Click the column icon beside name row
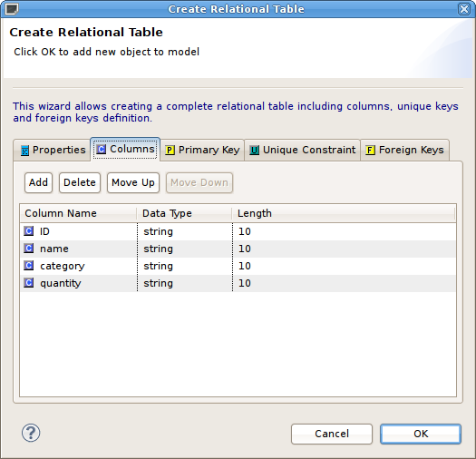476x459 pixels. click(29, 249)
